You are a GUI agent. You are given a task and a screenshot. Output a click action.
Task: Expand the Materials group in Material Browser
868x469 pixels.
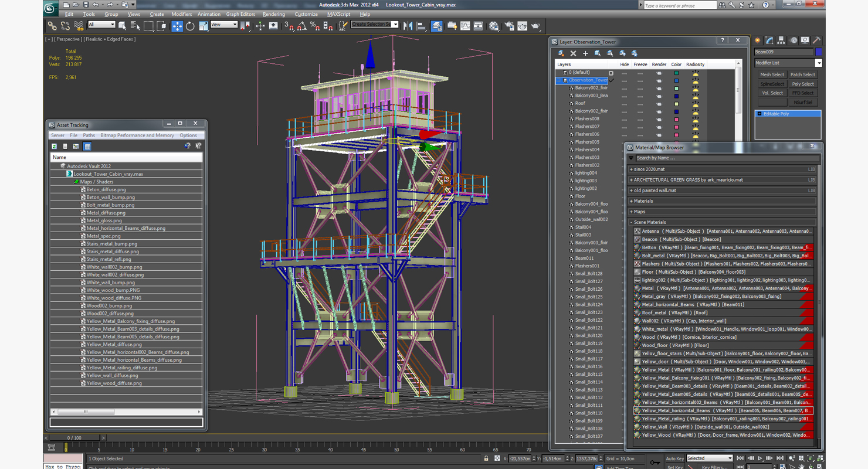(x=643, y=201)
